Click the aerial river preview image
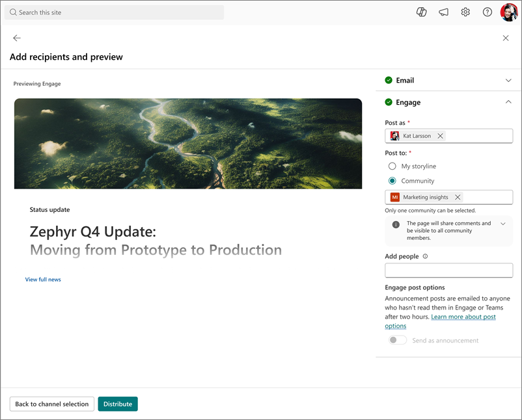 click(x=188, y=144)
